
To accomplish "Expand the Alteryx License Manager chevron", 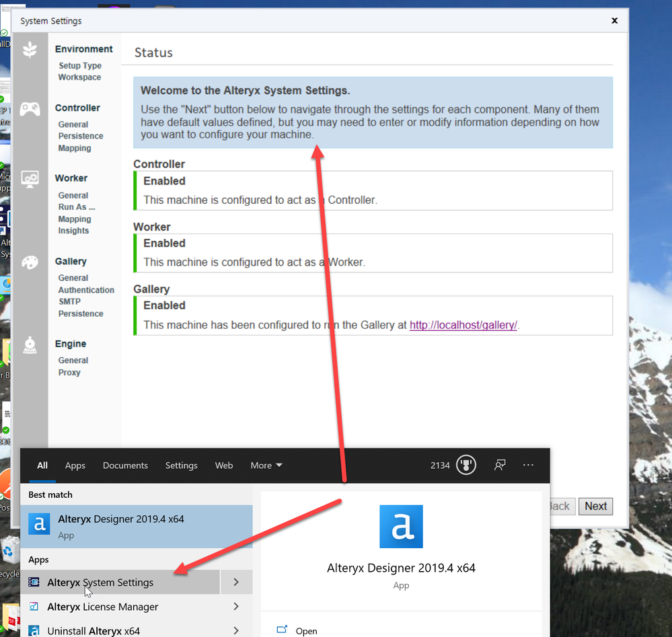I will click(x=236, y=606).
